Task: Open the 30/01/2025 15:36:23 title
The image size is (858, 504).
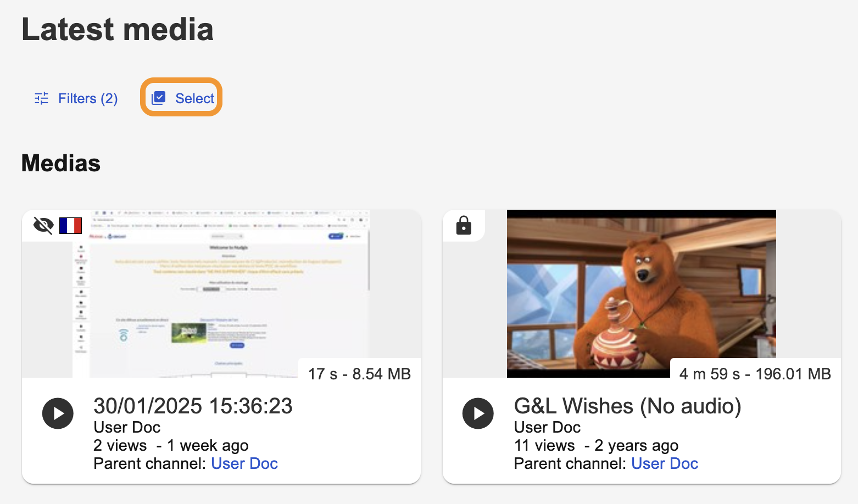Action: pyautogui.click(x=193, y=406)
